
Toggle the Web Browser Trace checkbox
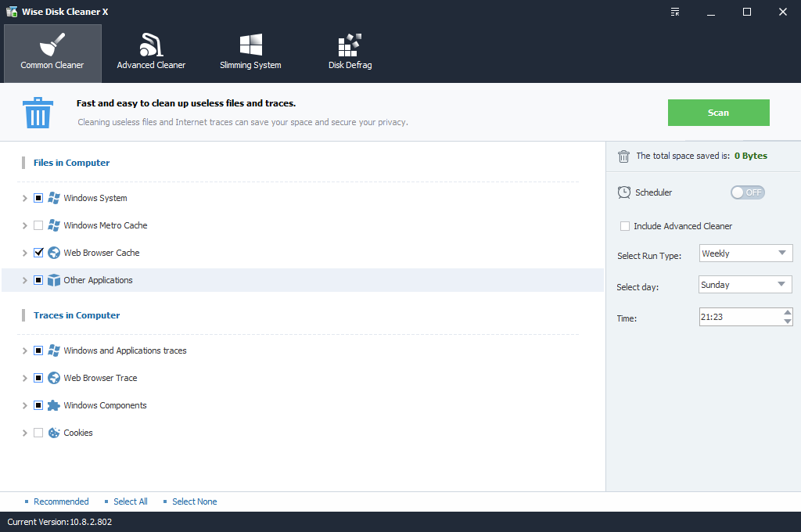coord(38,378)
